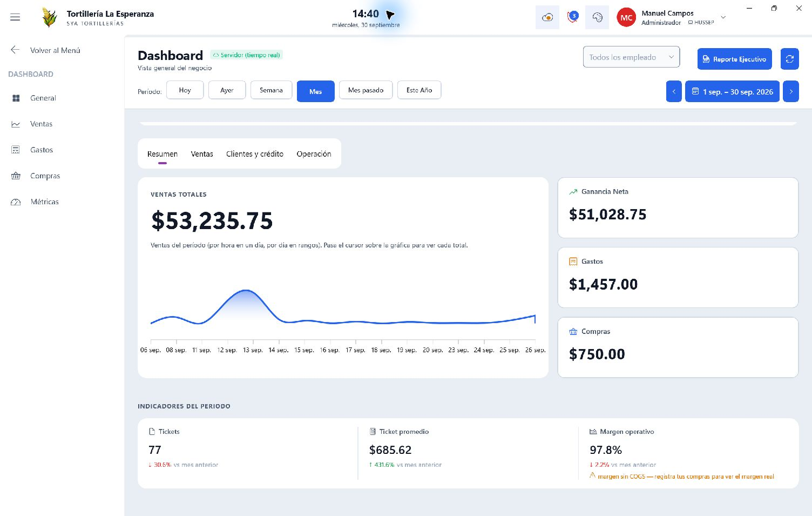Click the 30.6% vs mes anterior indicator
812x516 pixels.
(184, 465)
